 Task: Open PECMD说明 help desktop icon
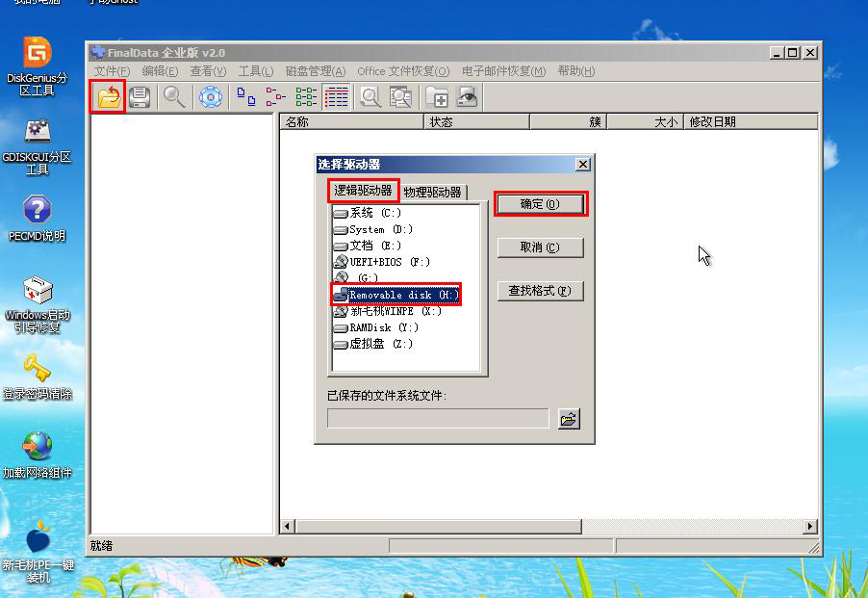38,219
